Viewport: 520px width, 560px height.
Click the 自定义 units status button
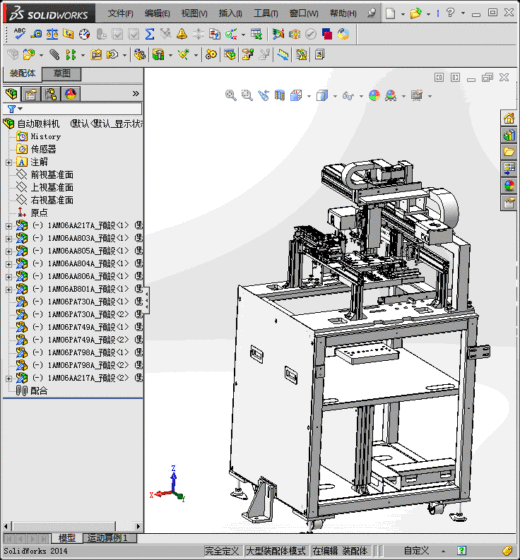coord(416,551)
